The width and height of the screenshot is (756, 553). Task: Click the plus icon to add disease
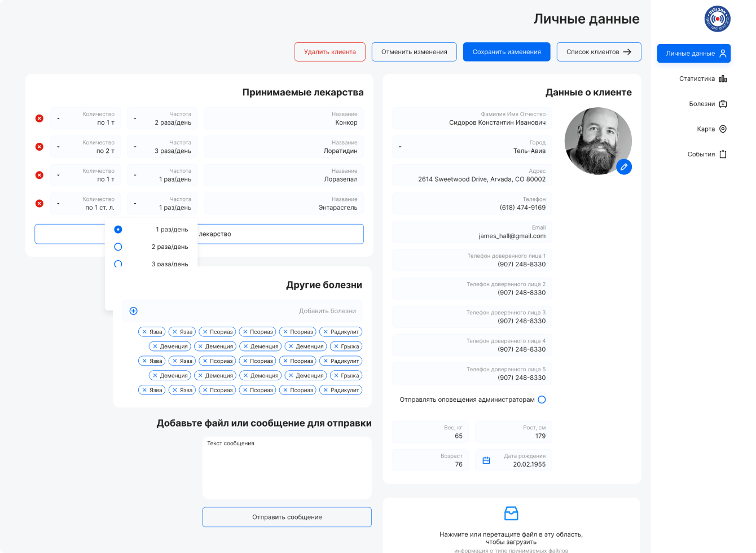134,311
